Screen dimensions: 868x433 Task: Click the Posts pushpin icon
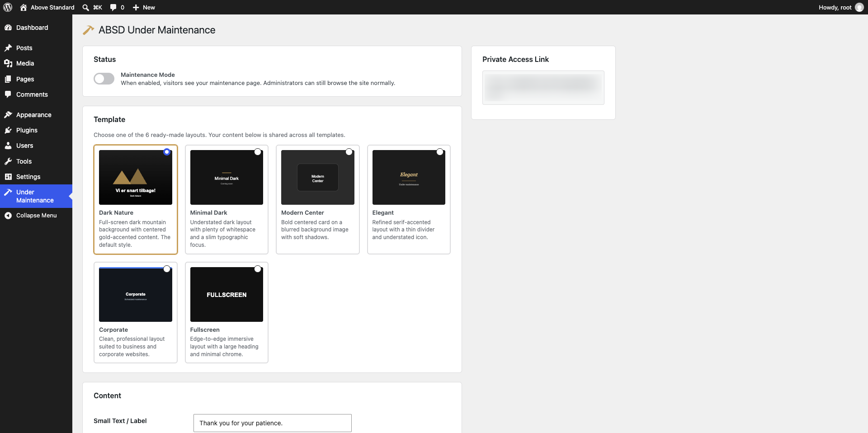point(8,48)
